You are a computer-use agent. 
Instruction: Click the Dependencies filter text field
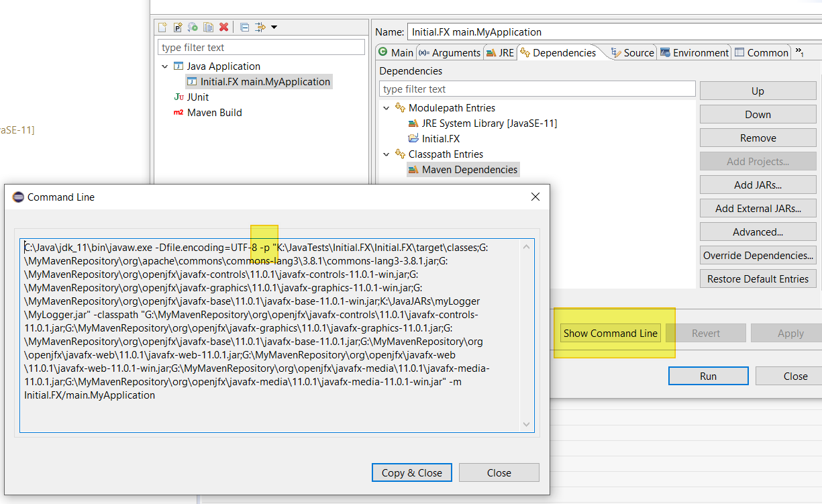coord(537,89)
